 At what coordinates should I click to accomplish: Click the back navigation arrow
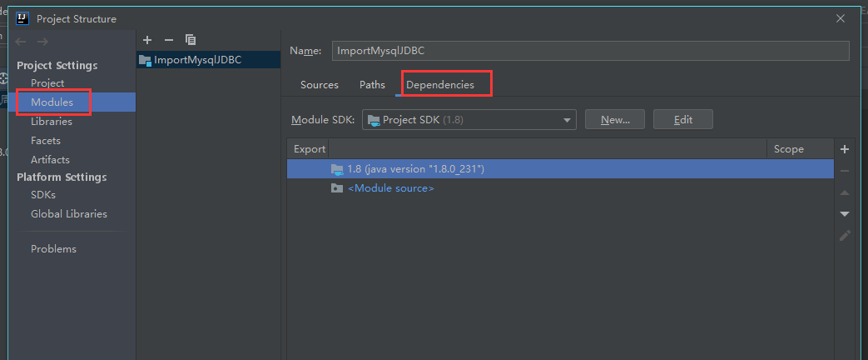[21, 42]
